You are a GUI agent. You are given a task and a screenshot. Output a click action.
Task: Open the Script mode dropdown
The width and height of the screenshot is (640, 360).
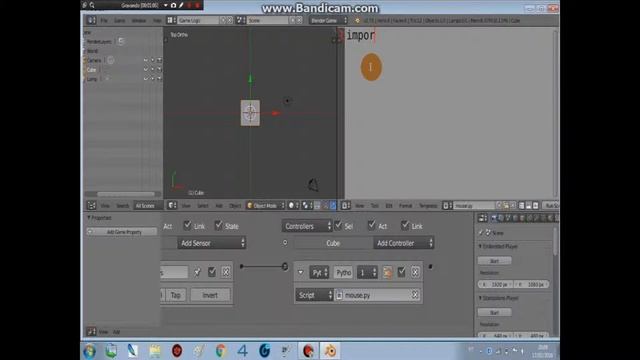click(x=314, y=295)
